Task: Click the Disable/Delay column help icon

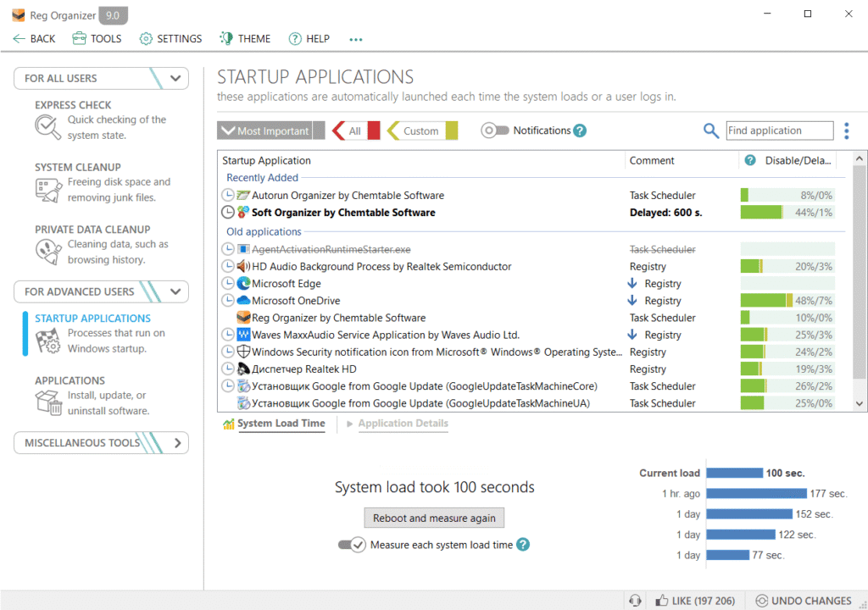Action: pos(750,160)
